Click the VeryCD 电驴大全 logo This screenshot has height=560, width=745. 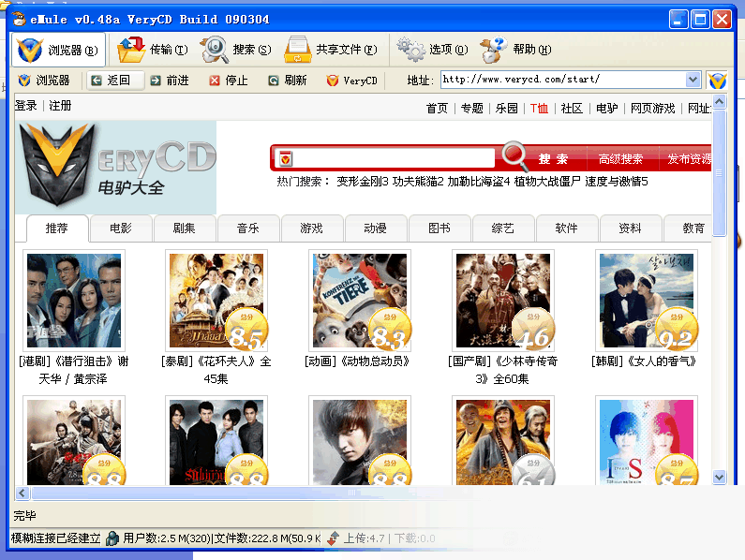(x=115, y=168)
